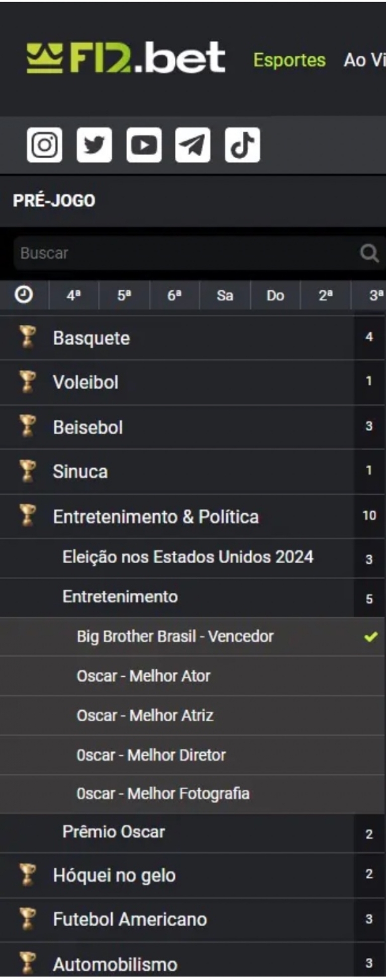Viewport: 386px width, 980px height.
Task: Open the Twitter social icon
Action: 94,145
